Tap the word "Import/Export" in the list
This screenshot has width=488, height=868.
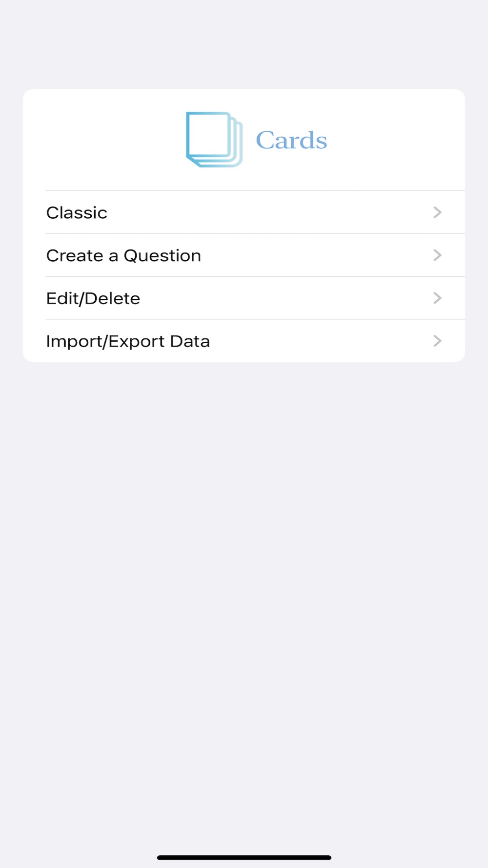pos(105,342)
